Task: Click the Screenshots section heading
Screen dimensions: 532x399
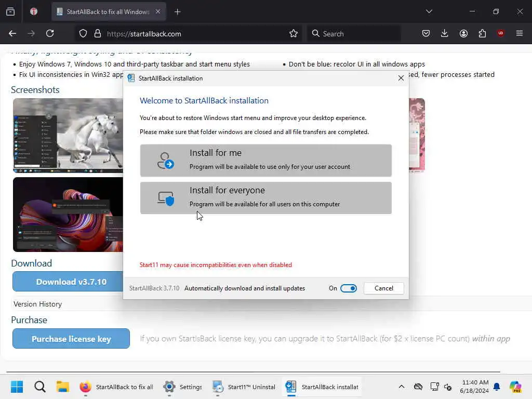Action: (35, 89)
